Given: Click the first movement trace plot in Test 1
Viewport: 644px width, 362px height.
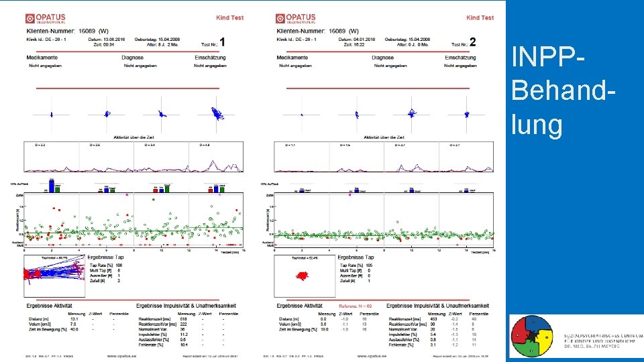Looking at the screenshot, I should (52, 115).
